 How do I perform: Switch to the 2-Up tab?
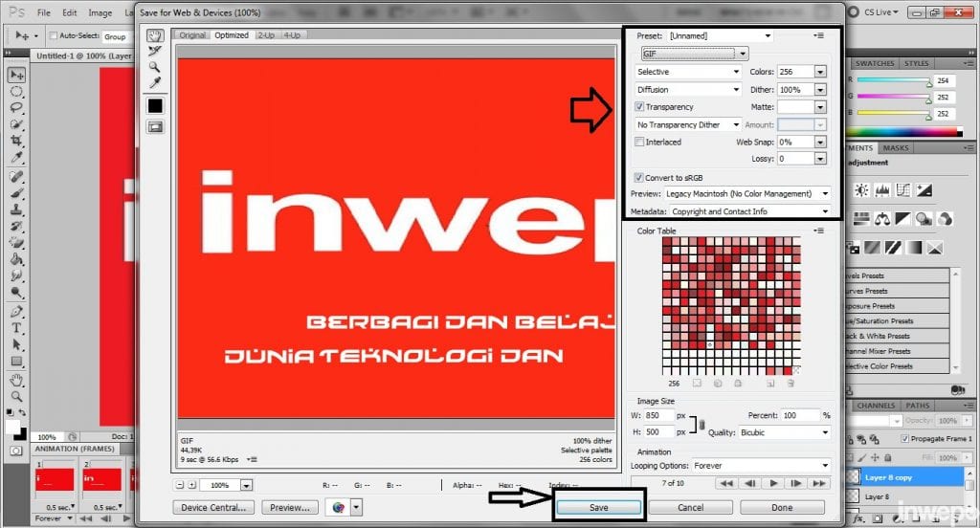coord(266,35)
